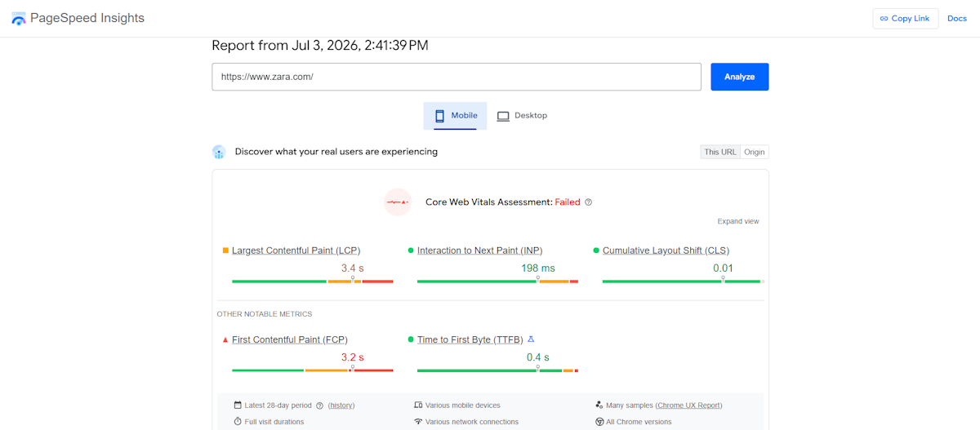The image size is (980, 430).
Task: Click the devices icon beside Various mobile devices
Action: pos(418,405)
